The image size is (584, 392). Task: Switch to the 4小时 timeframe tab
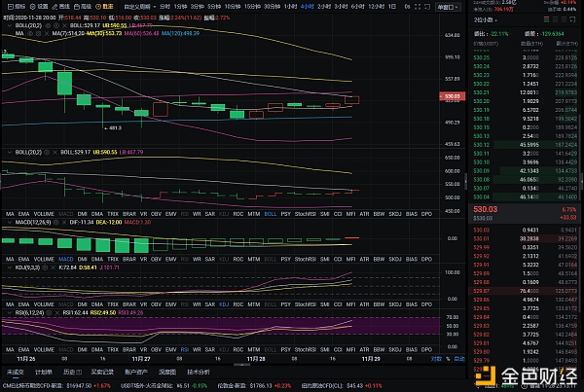coord(307,4)
